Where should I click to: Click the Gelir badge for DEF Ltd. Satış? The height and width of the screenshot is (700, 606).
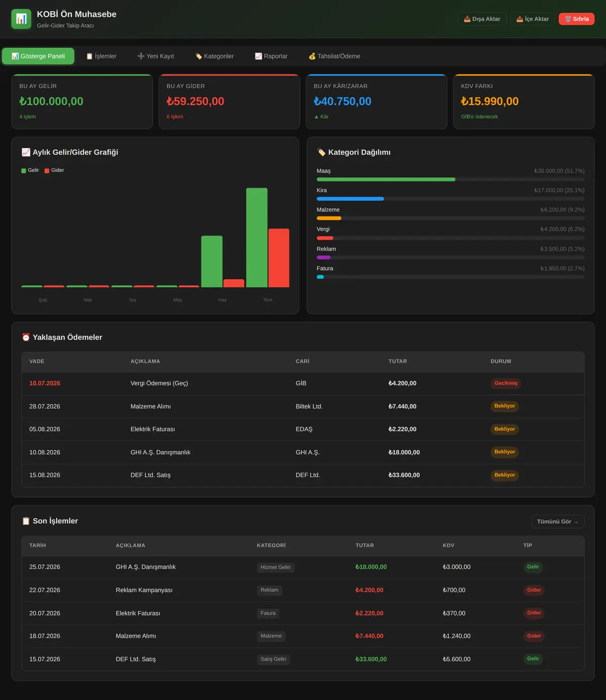[x=533, y=659]
